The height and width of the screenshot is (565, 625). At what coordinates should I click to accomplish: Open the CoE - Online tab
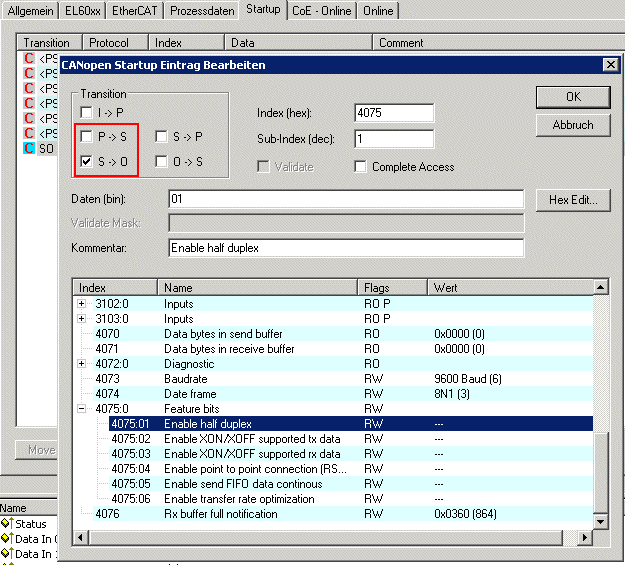pos(322,11)
